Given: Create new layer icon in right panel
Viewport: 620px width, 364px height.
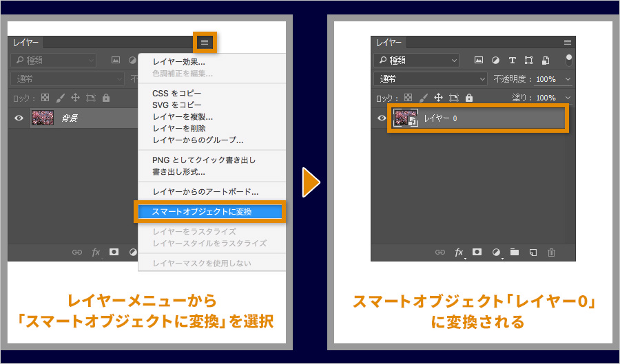Looking at the screenshot, I should click(533, 252).
